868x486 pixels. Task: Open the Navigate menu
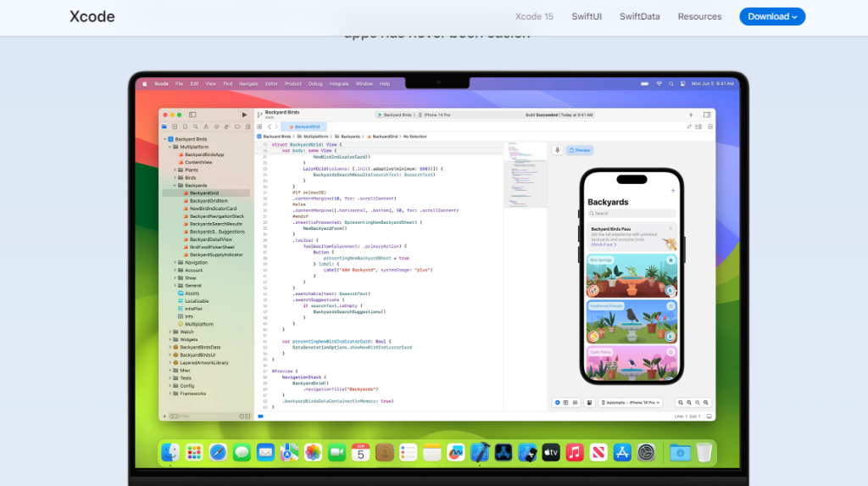(x=248, y=84)
